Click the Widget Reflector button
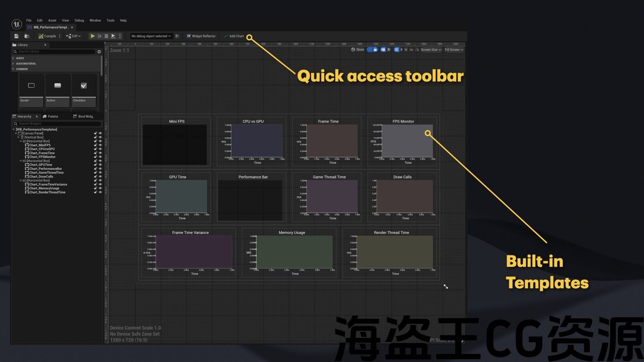 (x=201, y=36)
